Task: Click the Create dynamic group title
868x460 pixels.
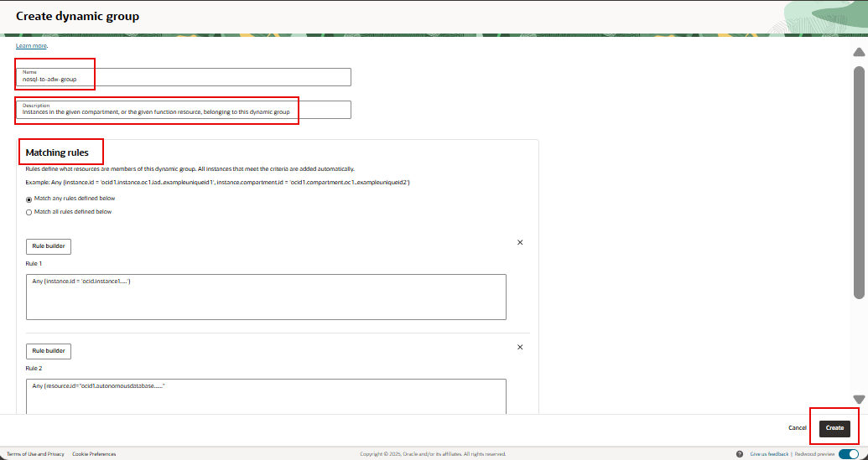Action: [77, 16]
